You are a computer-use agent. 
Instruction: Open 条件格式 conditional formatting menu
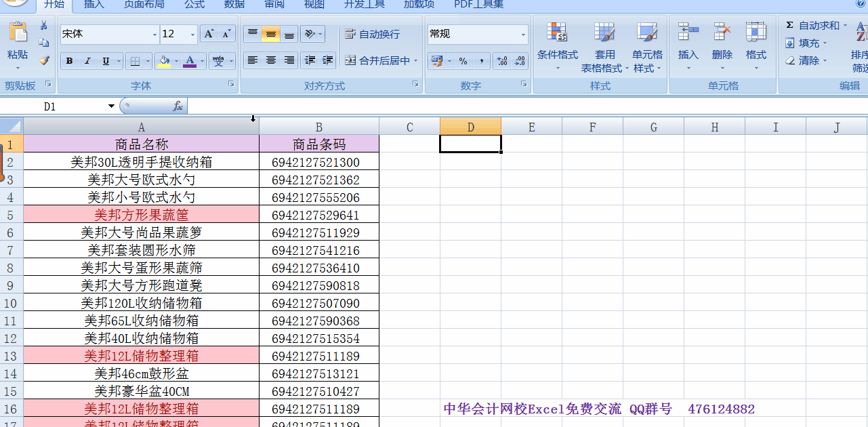(557, 47)
